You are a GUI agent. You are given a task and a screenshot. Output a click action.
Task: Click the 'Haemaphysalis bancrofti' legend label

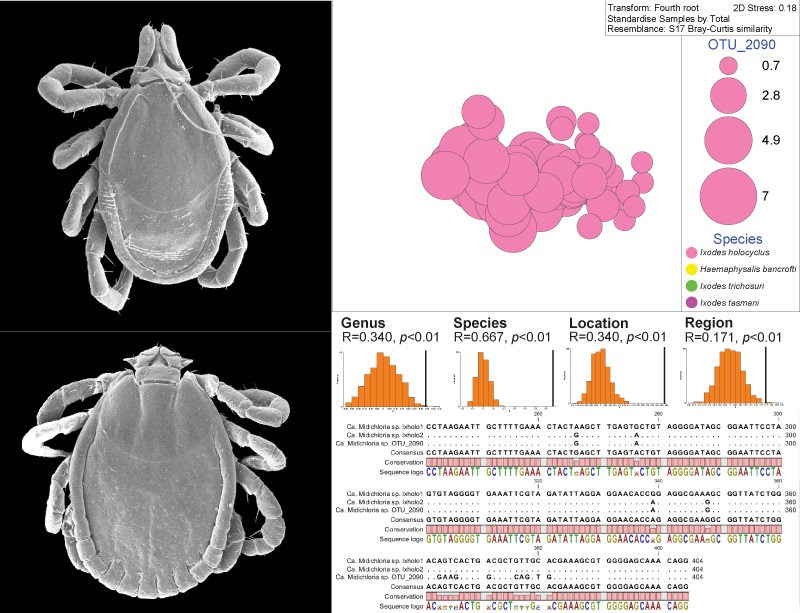click(x=748, y=269)
